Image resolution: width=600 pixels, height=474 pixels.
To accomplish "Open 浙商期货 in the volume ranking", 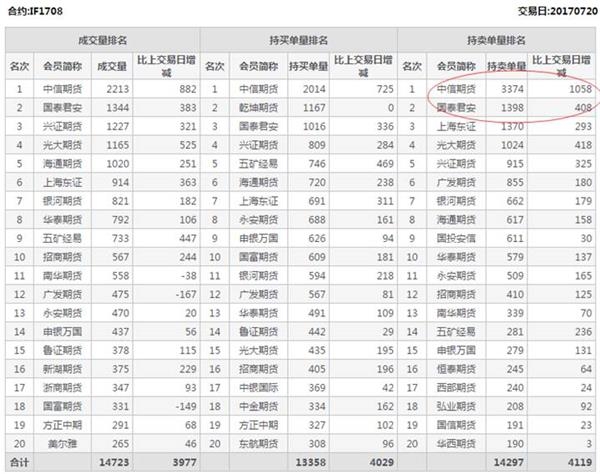I will pos(62,387).
